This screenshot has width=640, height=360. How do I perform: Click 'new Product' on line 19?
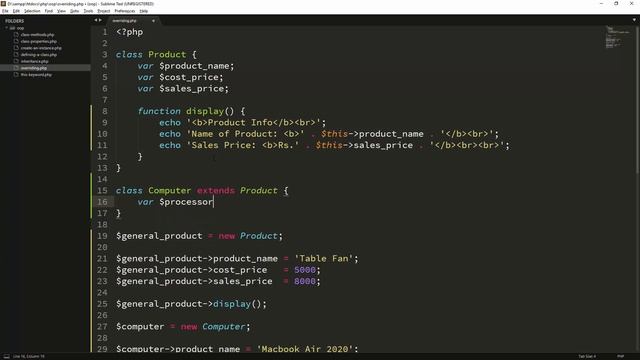coord(248,236)
